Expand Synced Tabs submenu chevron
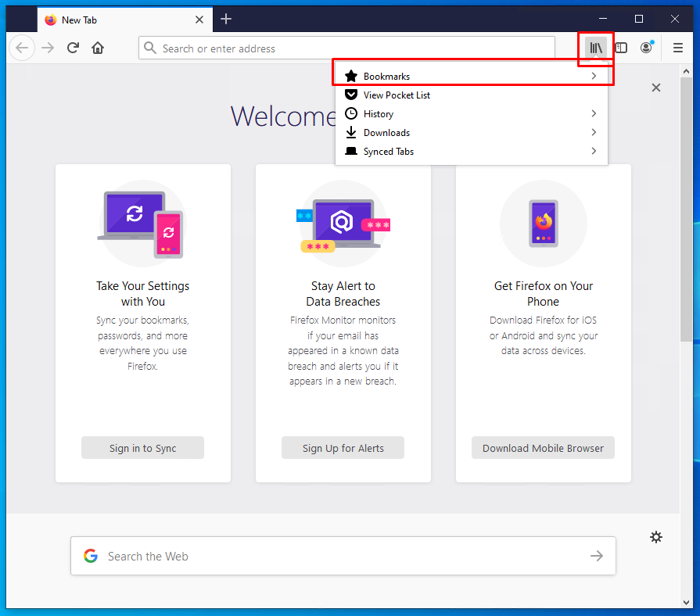700x616 pixels. (594, 151)
